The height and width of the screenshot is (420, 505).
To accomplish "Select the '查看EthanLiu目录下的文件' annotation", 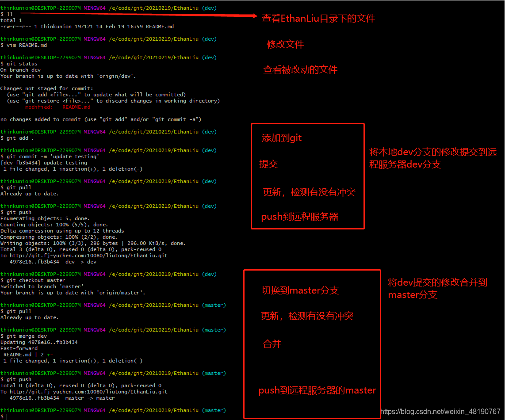I will (318, 19).
